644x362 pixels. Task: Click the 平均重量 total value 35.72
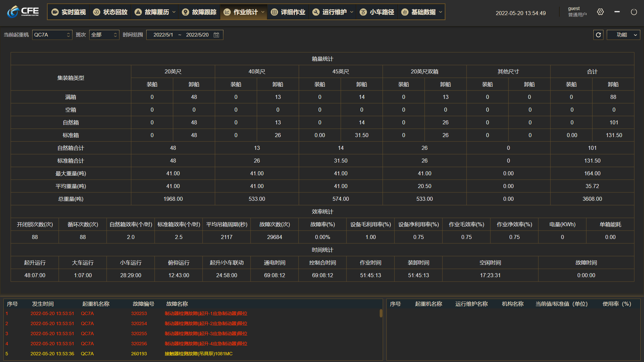pos(592,186)
